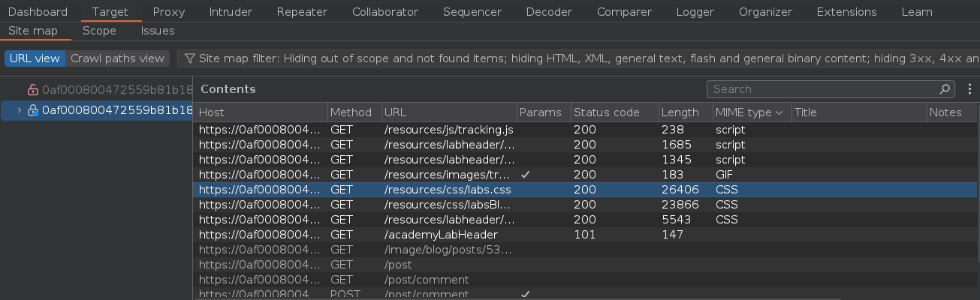Sort by the Status code column header
This screenshot has height=300, width=980.
(606, 112)
